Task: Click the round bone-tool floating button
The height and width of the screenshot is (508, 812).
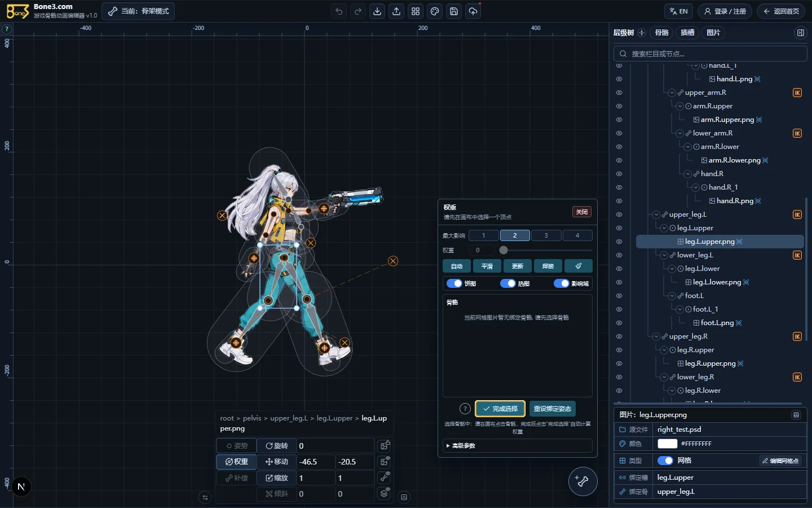Action: point(582,481)
